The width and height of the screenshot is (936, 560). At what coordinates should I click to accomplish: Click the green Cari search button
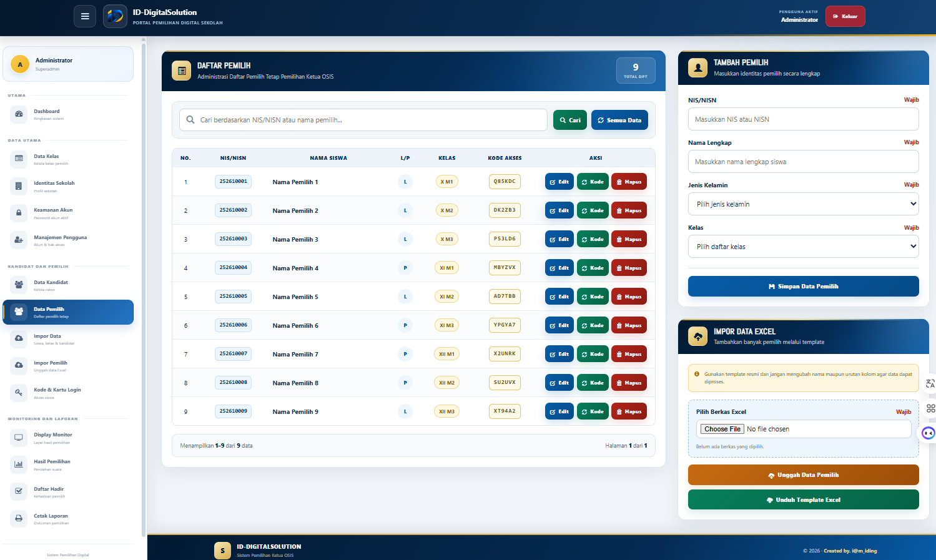pyautogui.click(x=569, y=120)
